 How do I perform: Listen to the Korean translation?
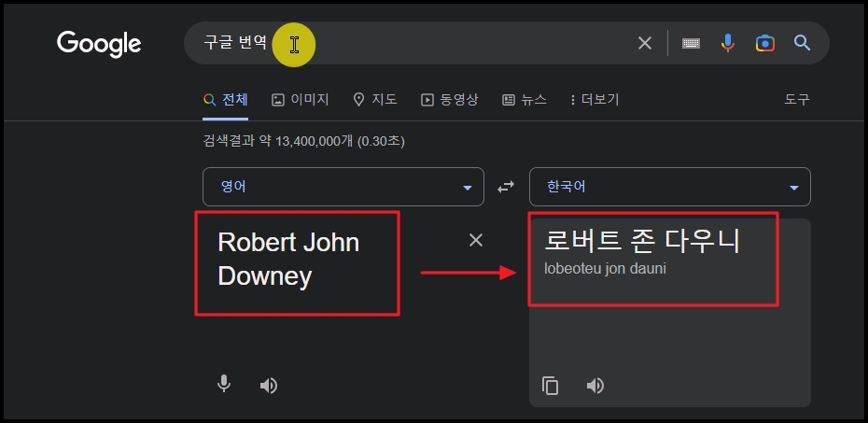coord(595,386)
